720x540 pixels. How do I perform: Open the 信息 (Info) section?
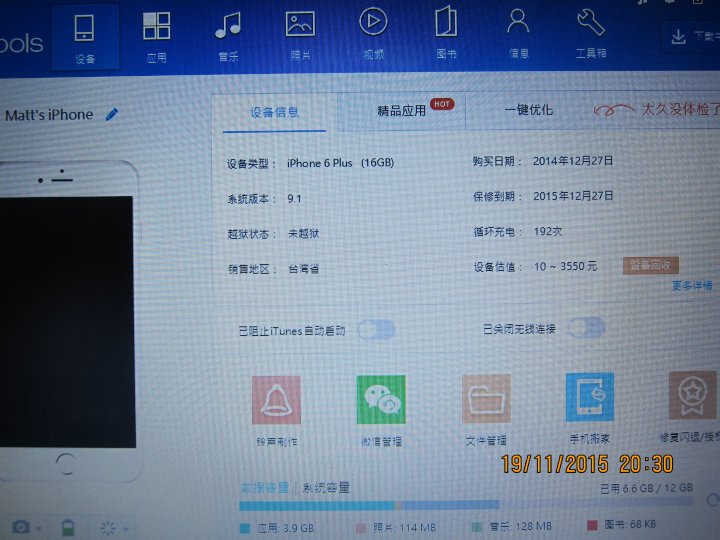518,33
